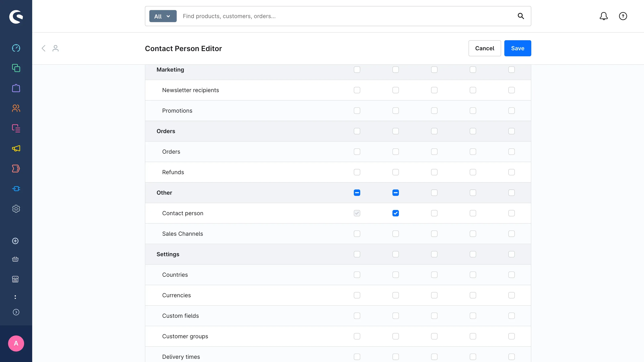The height and width of the screenshot is (362, 644).
Task: Open the Marketing megaphone icon in the sidebar
Action: 16,148
